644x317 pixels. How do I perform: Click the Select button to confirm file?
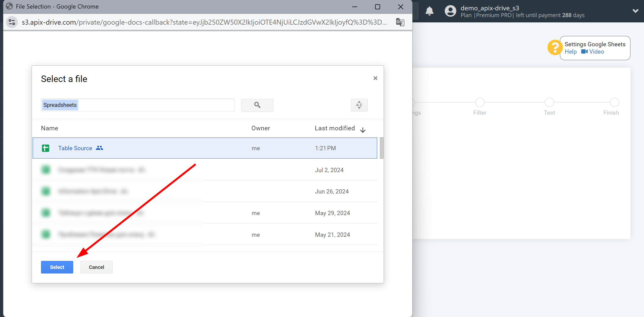point(57,267)
